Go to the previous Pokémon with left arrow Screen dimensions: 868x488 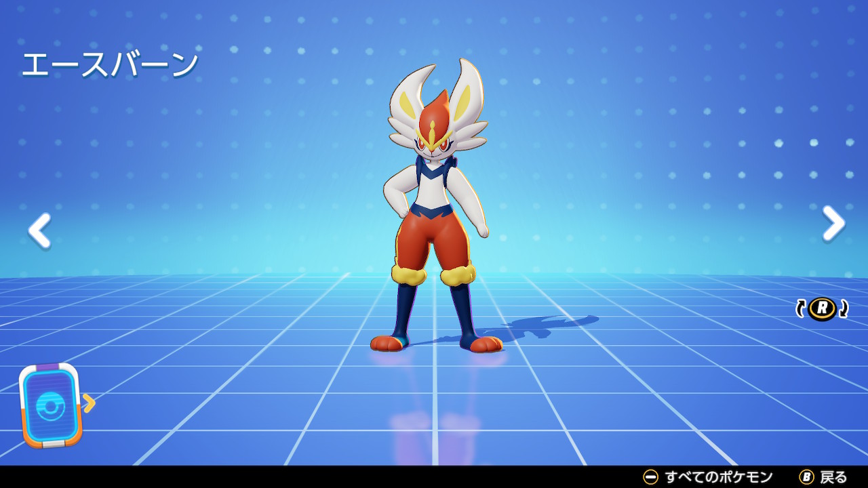click(x=39, y=230)
